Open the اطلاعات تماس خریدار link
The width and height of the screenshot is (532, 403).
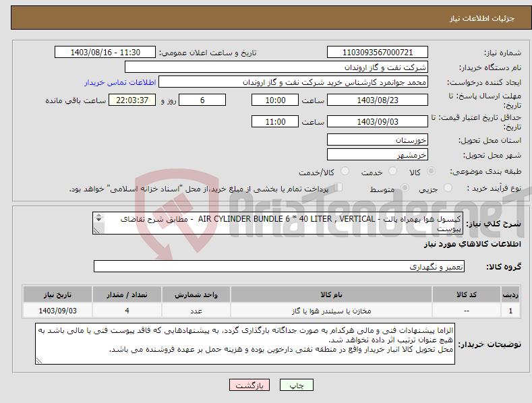click(120, 82)
